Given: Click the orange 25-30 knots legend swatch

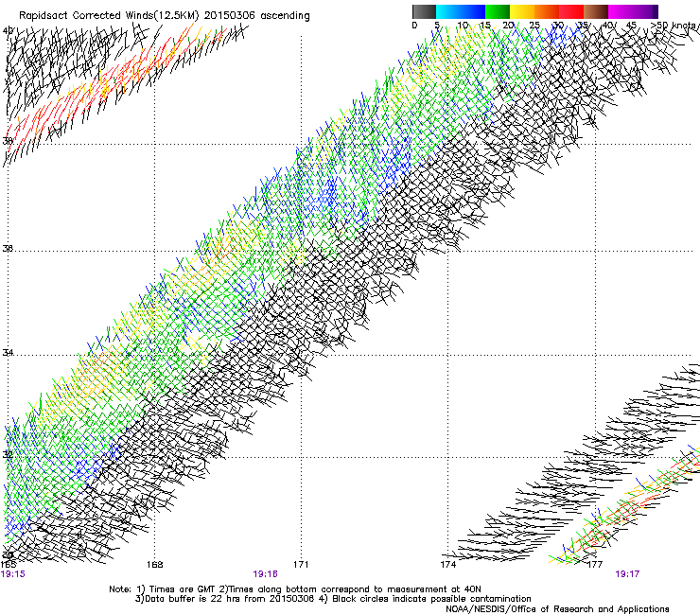Looking at the screenshot, I should coord(547,11).
